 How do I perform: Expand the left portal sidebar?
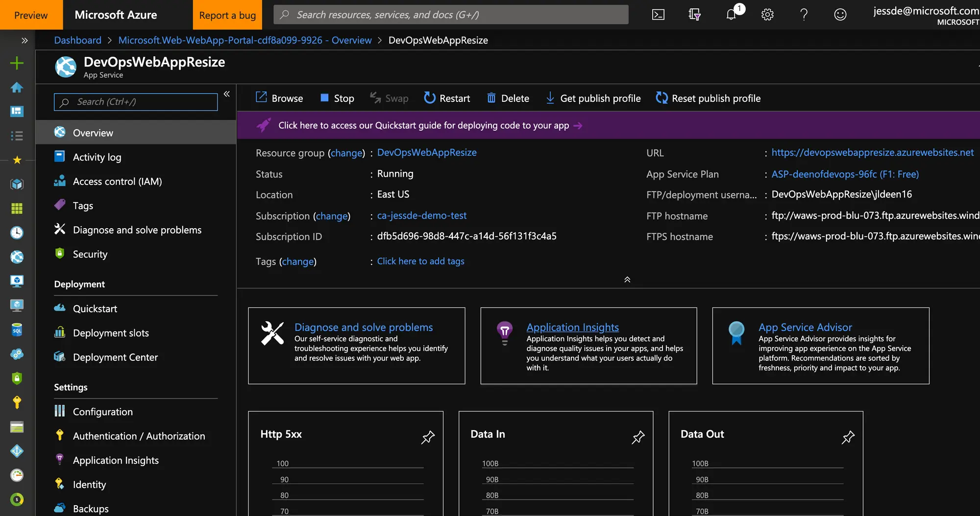24,40
